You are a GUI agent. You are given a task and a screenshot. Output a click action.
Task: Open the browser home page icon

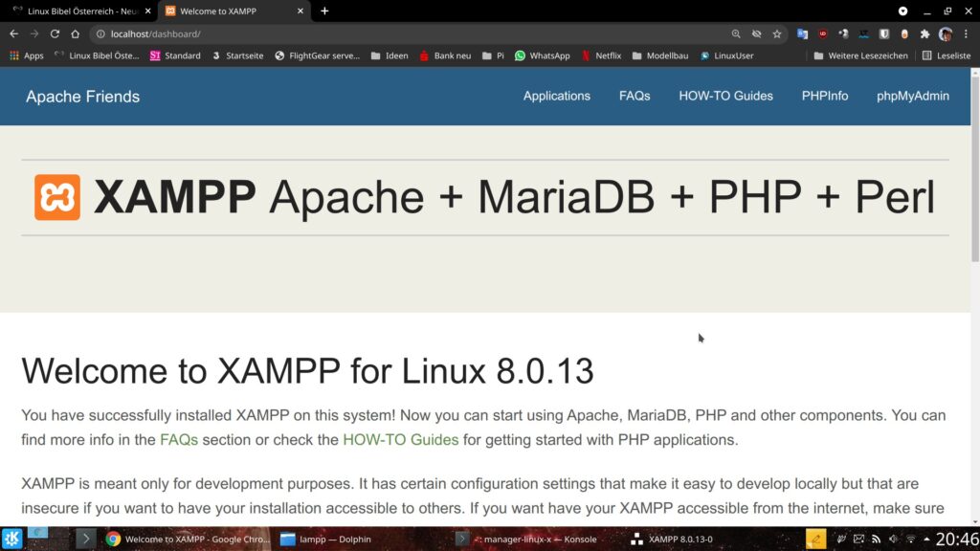tap(75, 33)
